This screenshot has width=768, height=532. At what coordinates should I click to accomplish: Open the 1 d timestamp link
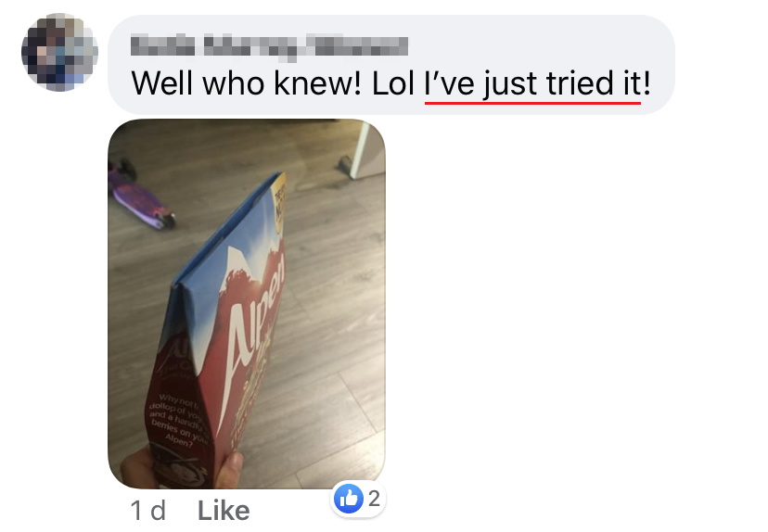click(x=147, y=511)
